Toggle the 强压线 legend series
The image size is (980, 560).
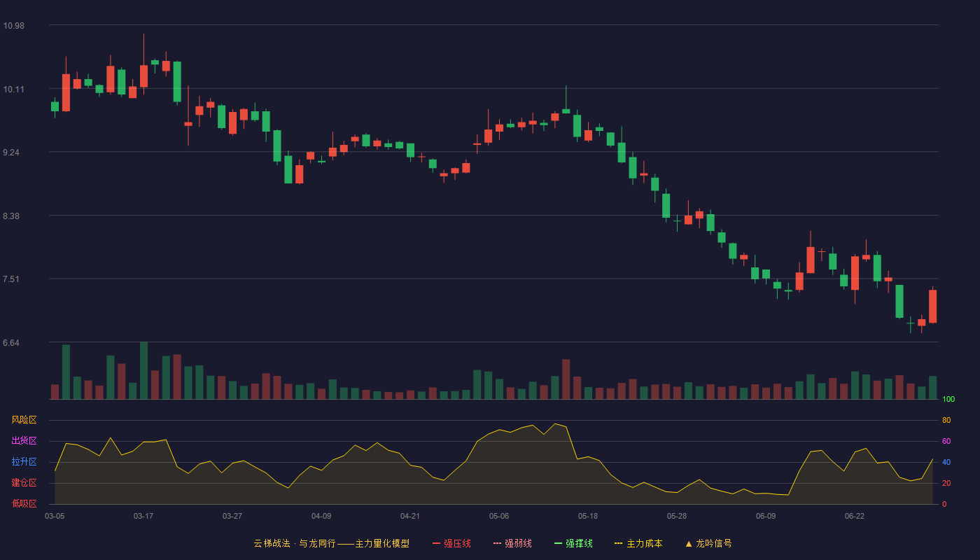click(x=451, y=543)
